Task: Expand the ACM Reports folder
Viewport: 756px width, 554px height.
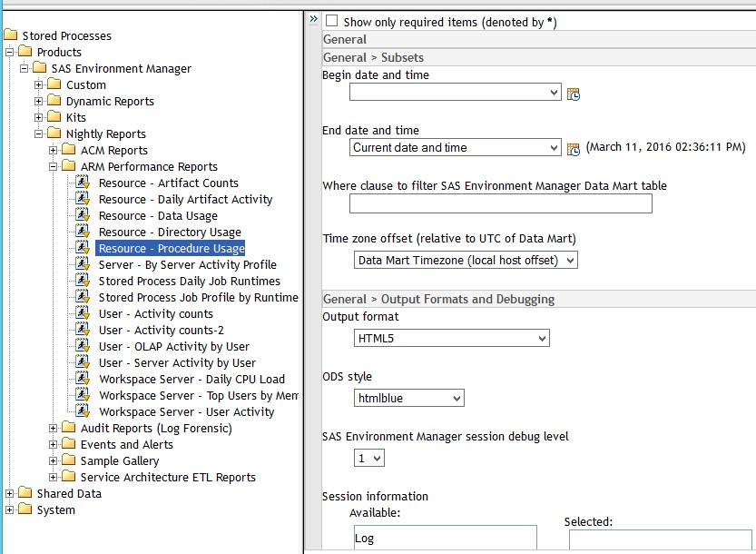Action: pyautogui.click(x=54, y=151)
